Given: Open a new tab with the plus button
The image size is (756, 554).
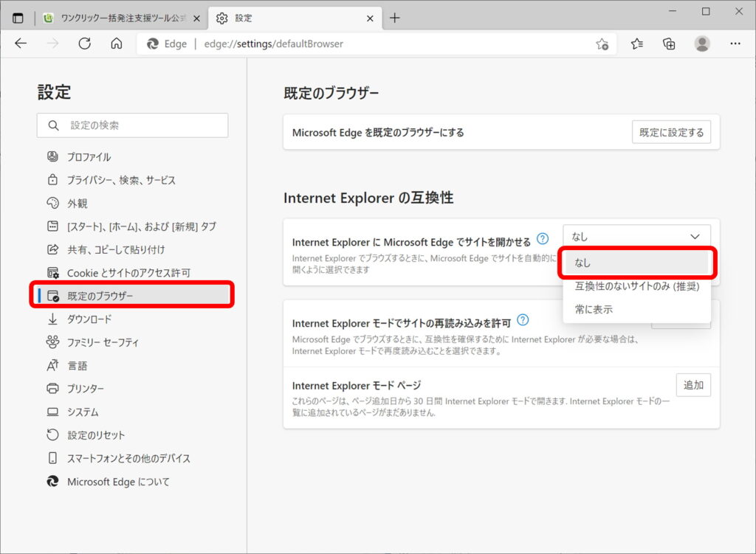Looking at the screenshot, I should coord(395,18).
